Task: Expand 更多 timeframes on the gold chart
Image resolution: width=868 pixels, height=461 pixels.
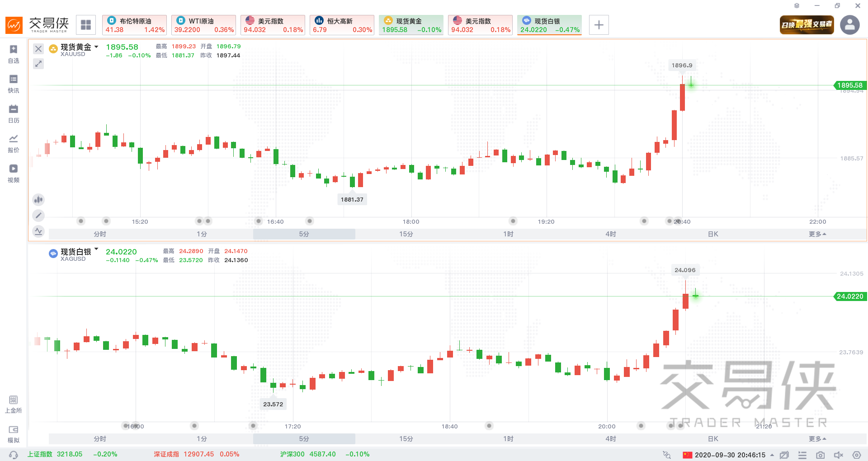Action: [x=817, y=234]
